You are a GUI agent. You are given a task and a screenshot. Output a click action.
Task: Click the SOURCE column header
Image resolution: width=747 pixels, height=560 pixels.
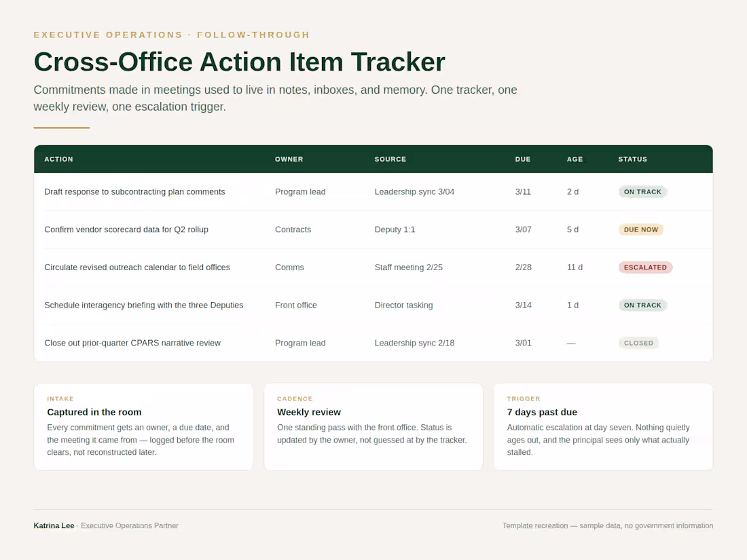click(x=390, y=159)
